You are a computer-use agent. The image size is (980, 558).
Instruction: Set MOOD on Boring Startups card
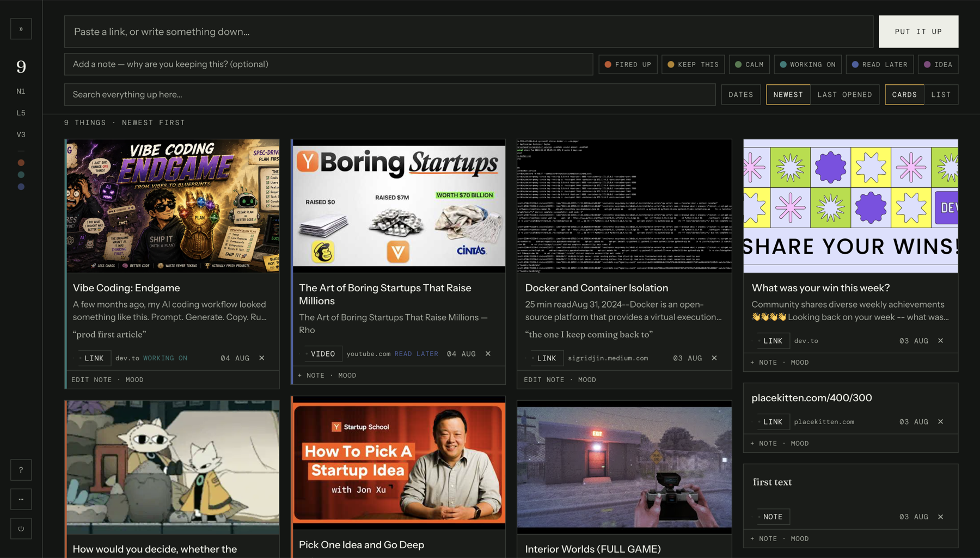pyautogui.click(x=347, y=376)
